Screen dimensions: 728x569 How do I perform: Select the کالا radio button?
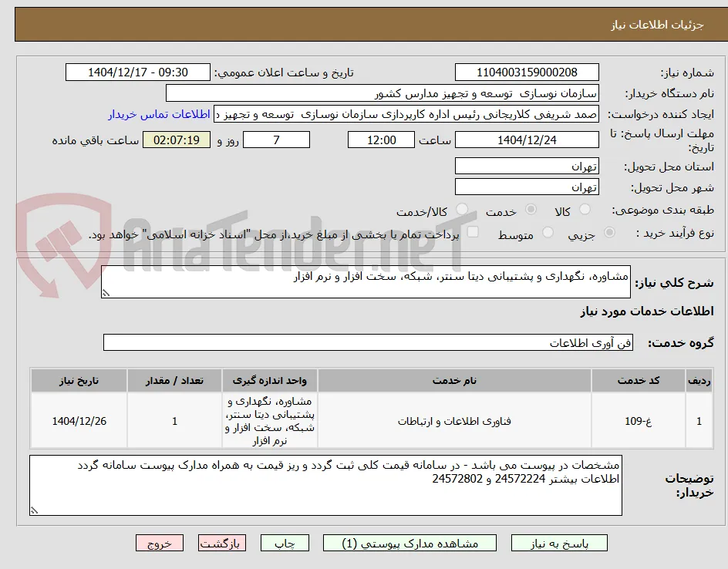[585, 210]
